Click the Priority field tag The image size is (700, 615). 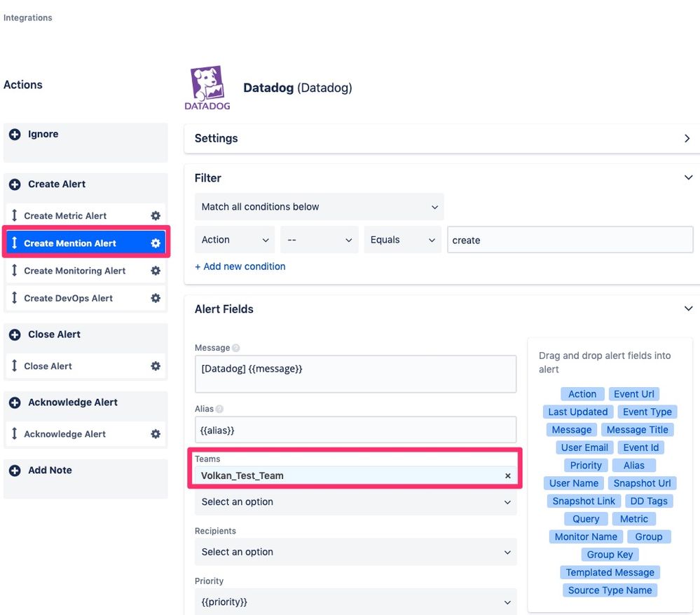586,466
